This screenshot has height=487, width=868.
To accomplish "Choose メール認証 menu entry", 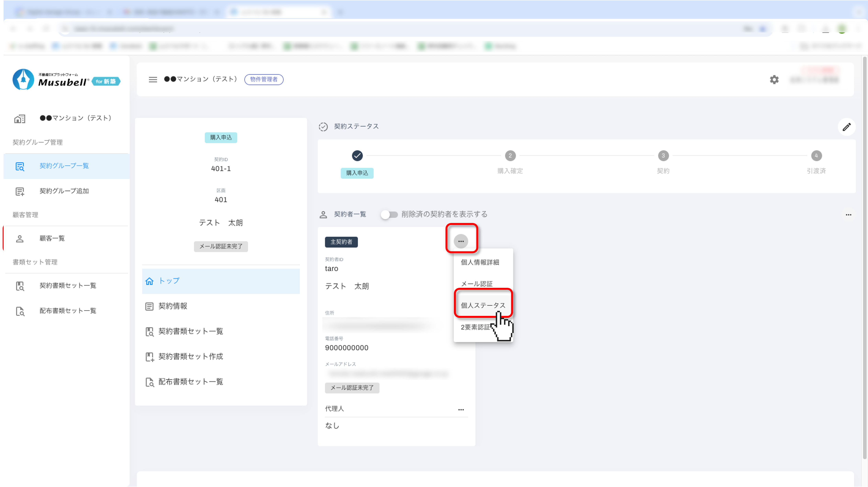I will [476, 284].
